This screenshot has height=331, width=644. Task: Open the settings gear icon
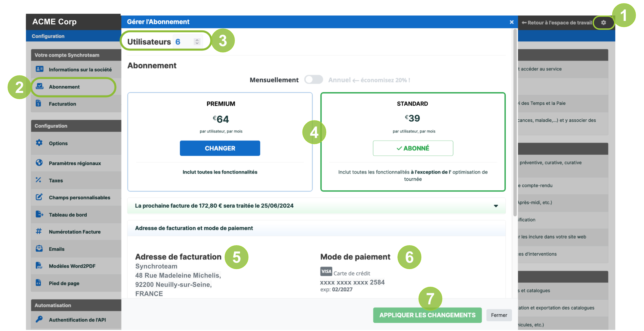point(603,23)
